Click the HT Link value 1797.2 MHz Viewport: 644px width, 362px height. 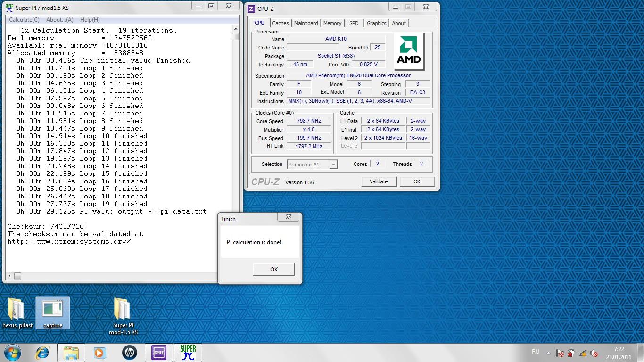(309, 146)
